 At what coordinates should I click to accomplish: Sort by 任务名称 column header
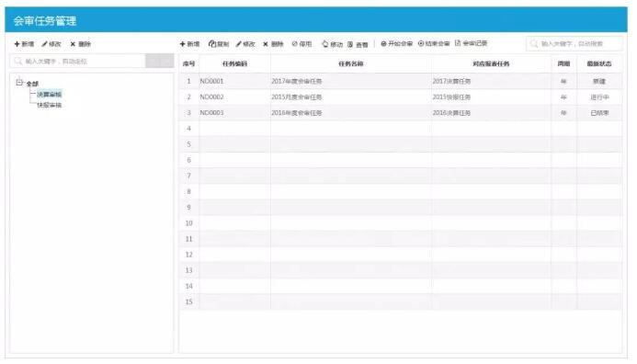click(351, 63)
